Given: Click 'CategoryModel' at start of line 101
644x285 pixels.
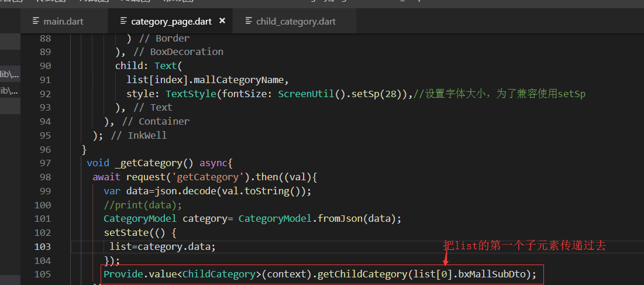Looking at the screenshot, I should pos(140,219).
